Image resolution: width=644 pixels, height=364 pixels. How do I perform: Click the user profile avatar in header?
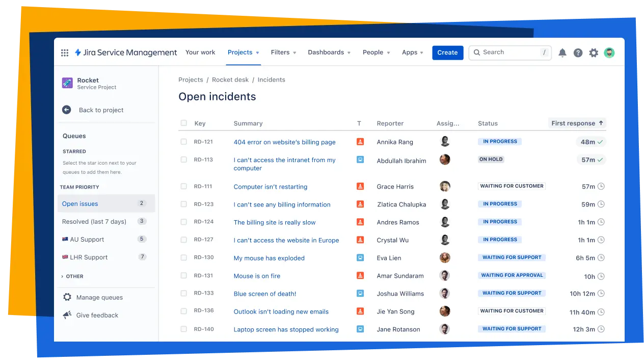[x=609, y=53]
